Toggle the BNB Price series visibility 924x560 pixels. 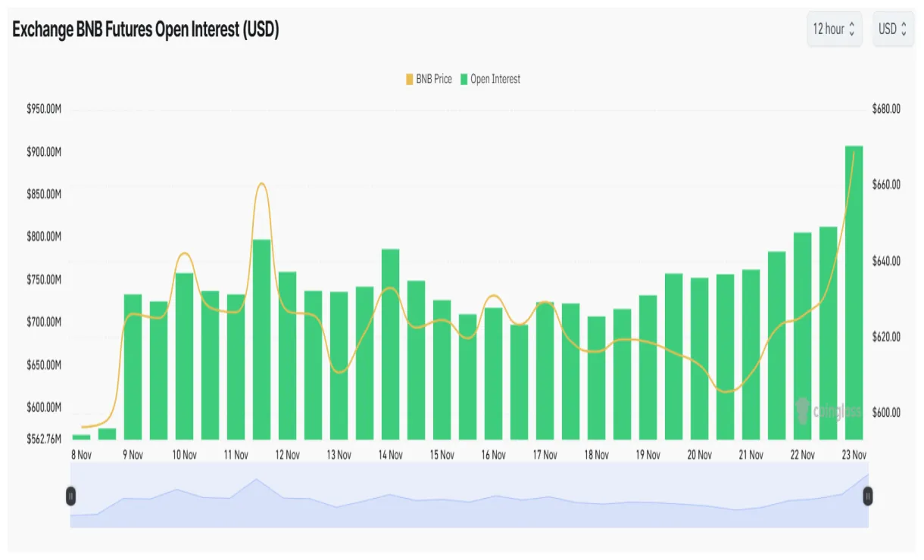429,79
